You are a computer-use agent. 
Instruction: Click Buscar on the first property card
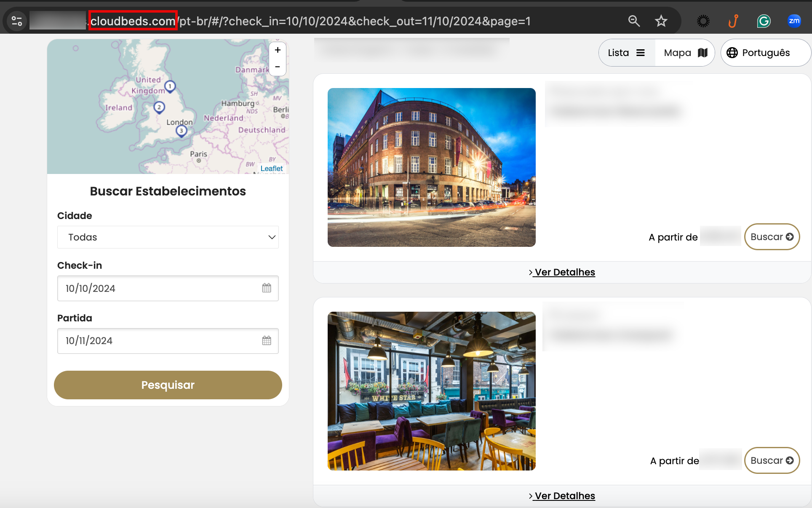pos(772,237)
